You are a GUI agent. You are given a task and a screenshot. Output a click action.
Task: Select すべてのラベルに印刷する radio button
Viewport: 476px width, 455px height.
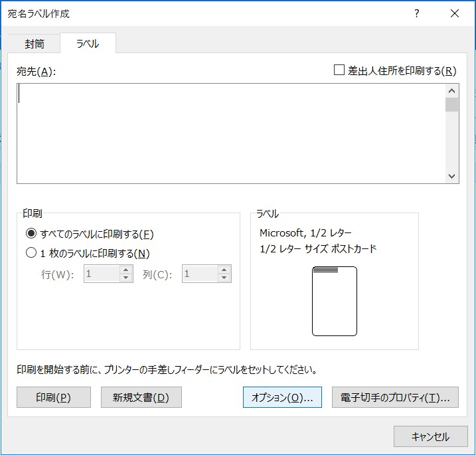tap(31, 234)
